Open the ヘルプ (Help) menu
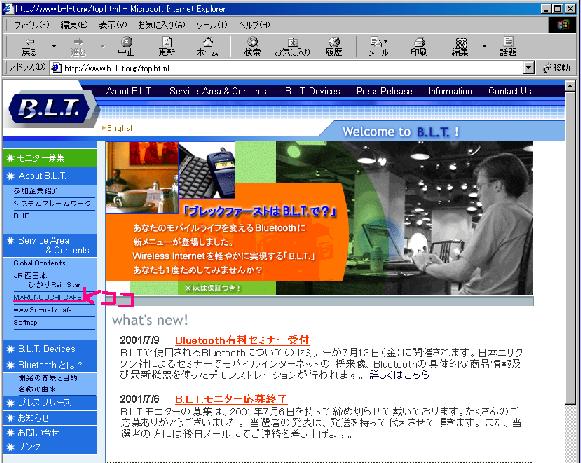 pyautogui.click(x=255, y=25)
